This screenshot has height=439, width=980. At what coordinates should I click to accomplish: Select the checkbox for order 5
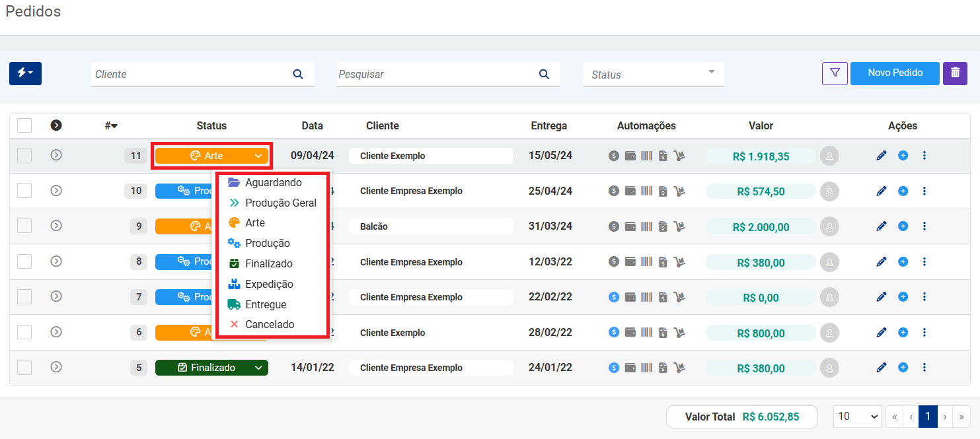[24, 368]
